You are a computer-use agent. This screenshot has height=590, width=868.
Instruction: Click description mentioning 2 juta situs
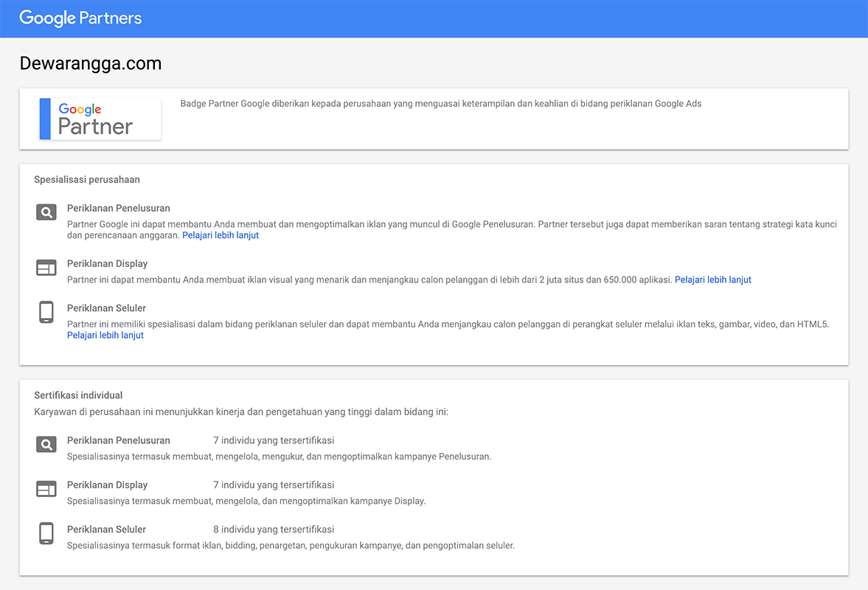[369, 280]
